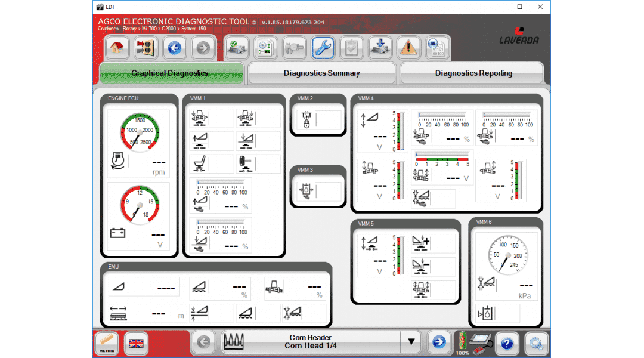Select EMU header width meter icon
644x358 pixels.
pyautogui.click(x=118, y=313)
